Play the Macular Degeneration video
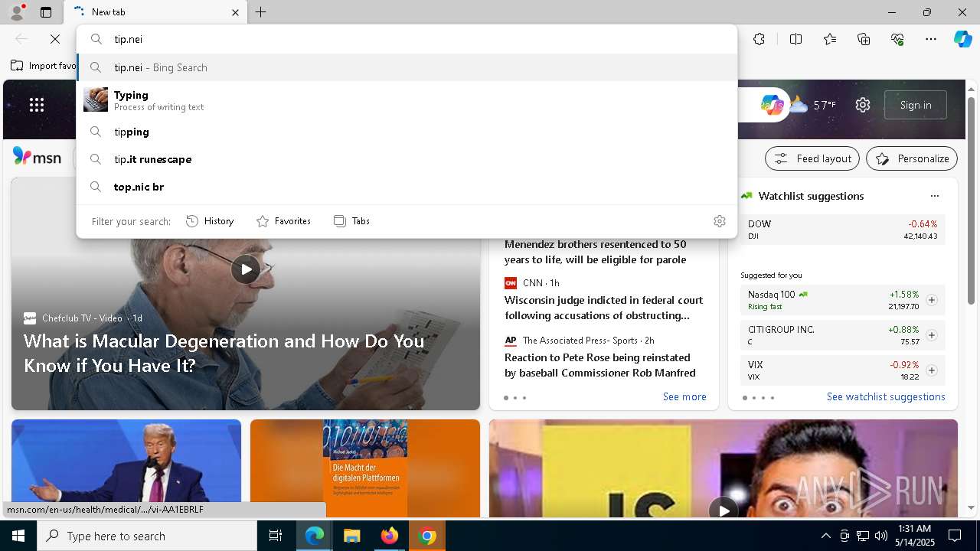Viewport: 980px width, 551px height. [x=246, y=269]
